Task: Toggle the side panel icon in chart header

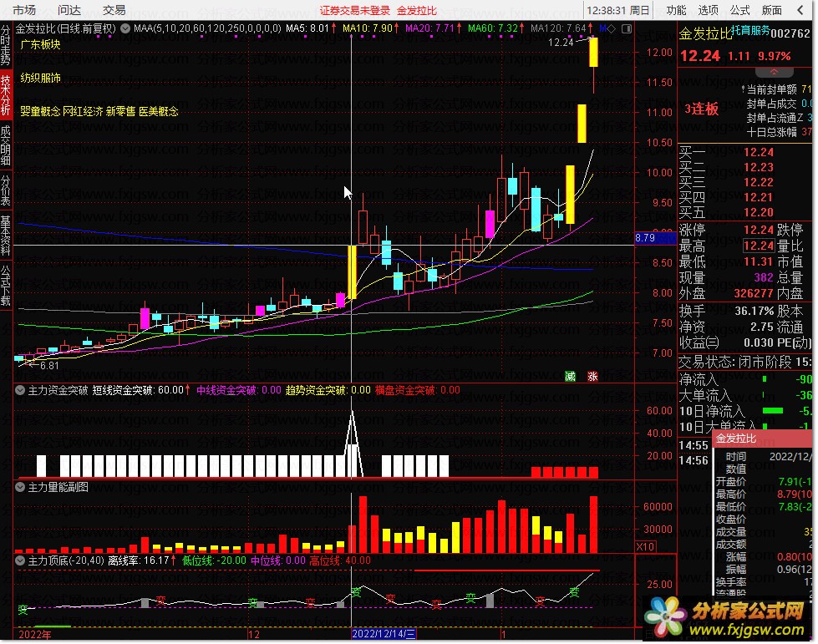Action: coord(627,28)
